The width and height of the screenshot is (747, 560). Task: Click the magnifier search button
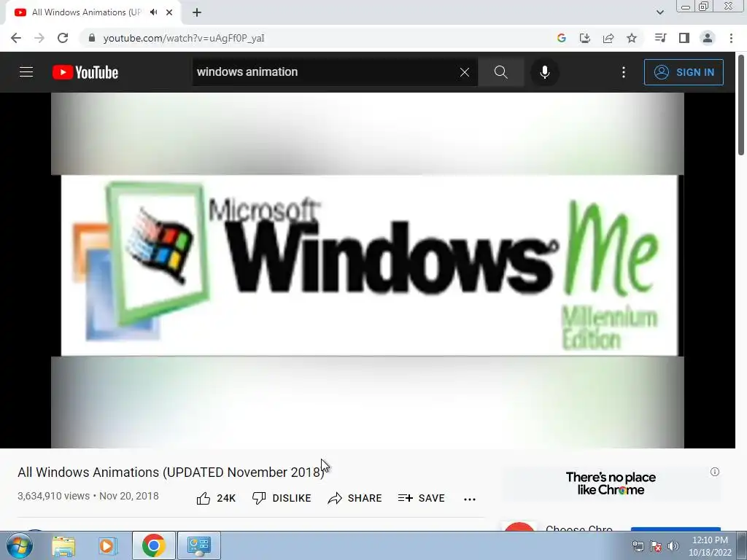[x=500, y=72]
